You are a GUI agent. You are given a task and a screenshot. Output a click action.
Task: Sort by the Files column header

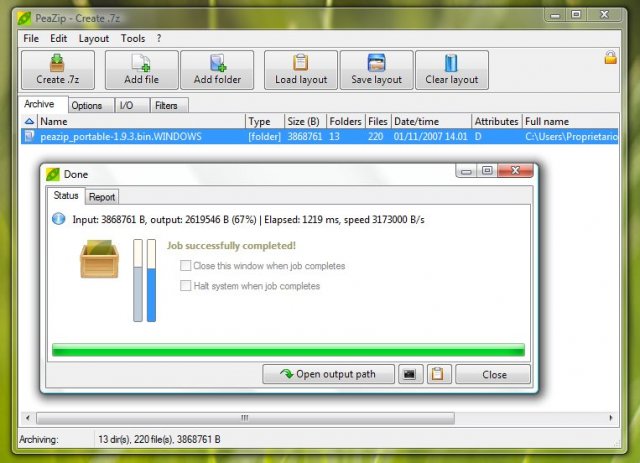point(378,121)
